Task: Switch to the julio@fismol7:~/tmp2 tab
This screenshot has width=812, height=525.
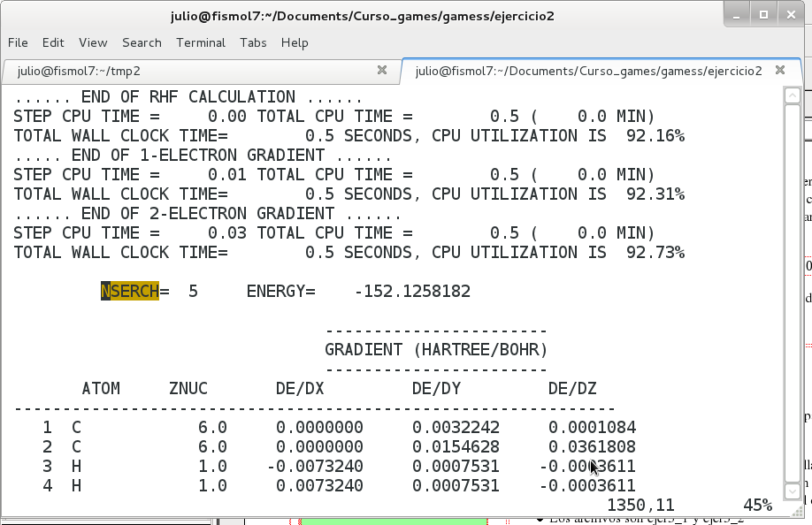Action: 195,71
